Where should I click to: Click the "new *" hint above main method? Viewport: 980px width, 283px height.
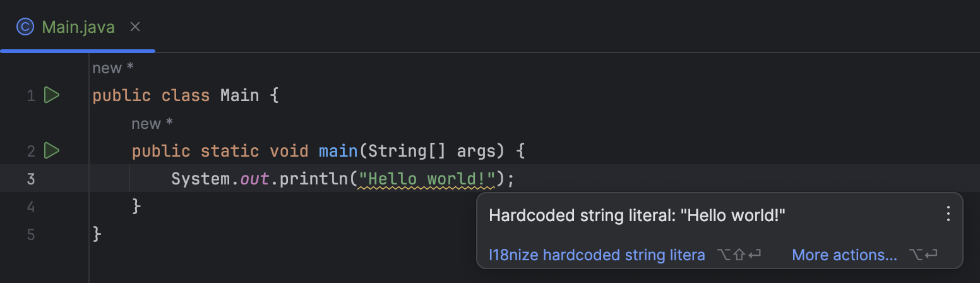pyautogui.click(x=152, y=123)
